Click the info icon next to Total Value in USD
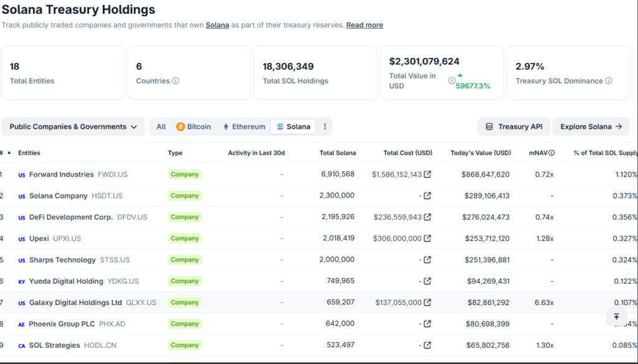Screen dimensions: 638x364 [452, 81]
